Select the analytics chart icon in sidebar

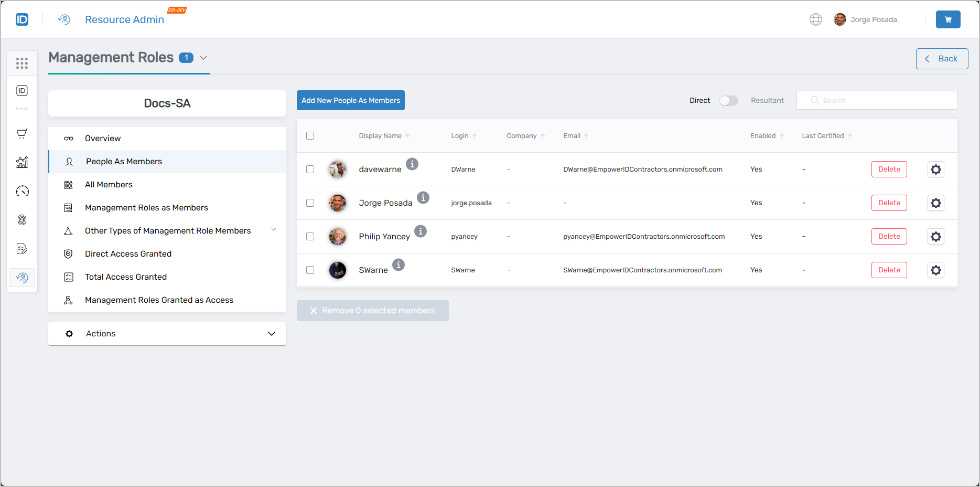pyautogui.click(x=22, y=163)
